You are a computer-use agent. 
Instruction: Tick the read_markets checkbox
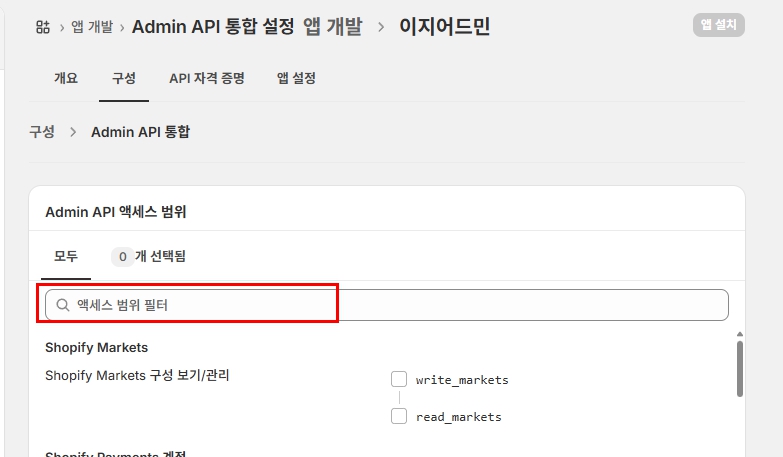(399, 416)
